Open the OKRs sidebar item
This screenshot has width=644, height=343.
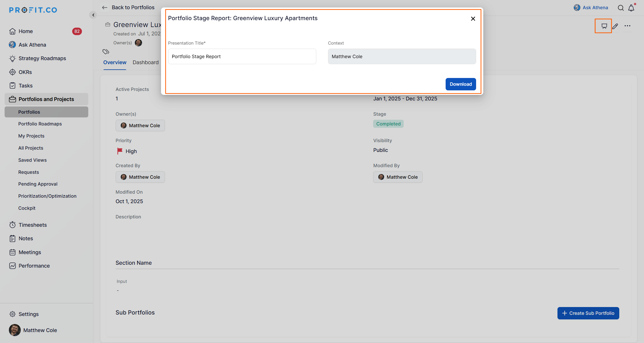25,72
